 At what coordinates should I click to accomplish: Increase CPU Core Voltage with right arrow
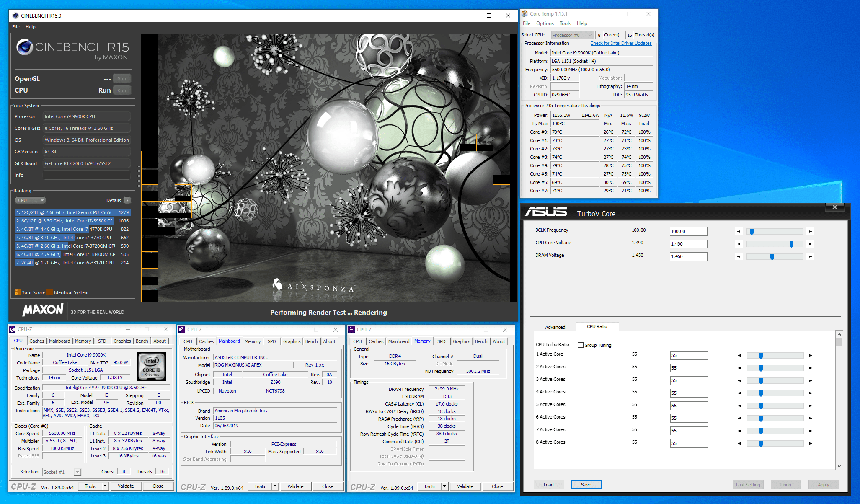pyautogui.click(x=810, y=244)
